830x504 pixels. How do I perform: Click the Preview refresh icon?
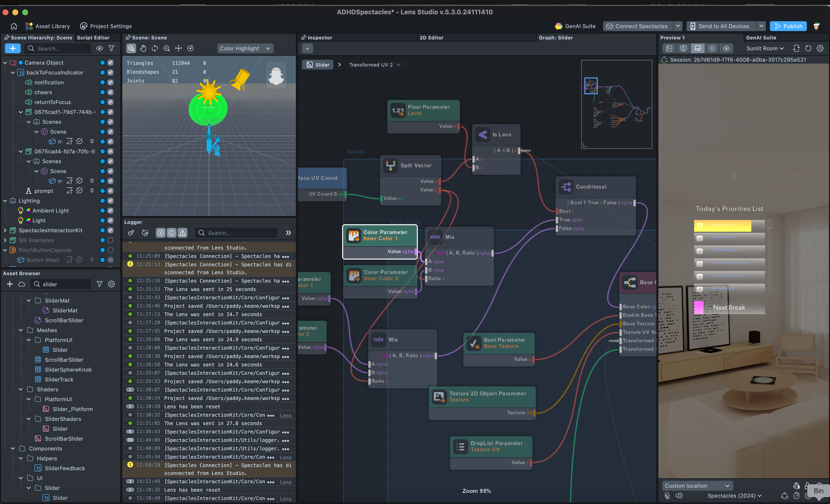808,48
